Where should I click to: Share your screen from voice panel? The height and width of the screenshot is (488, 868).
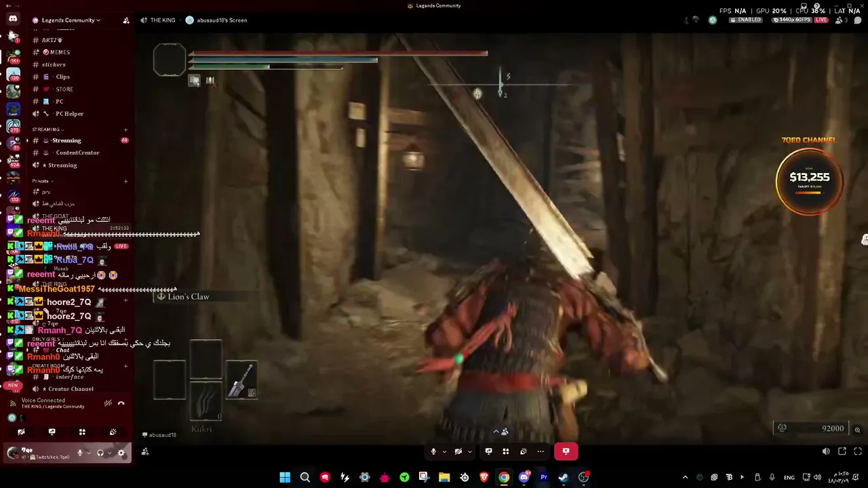(52, 432)
